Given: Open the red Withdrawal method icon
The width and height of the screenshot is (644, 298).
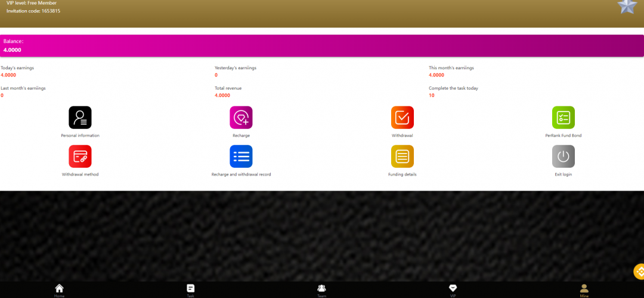Looking at the screenshot, I should tap(80, 156).
